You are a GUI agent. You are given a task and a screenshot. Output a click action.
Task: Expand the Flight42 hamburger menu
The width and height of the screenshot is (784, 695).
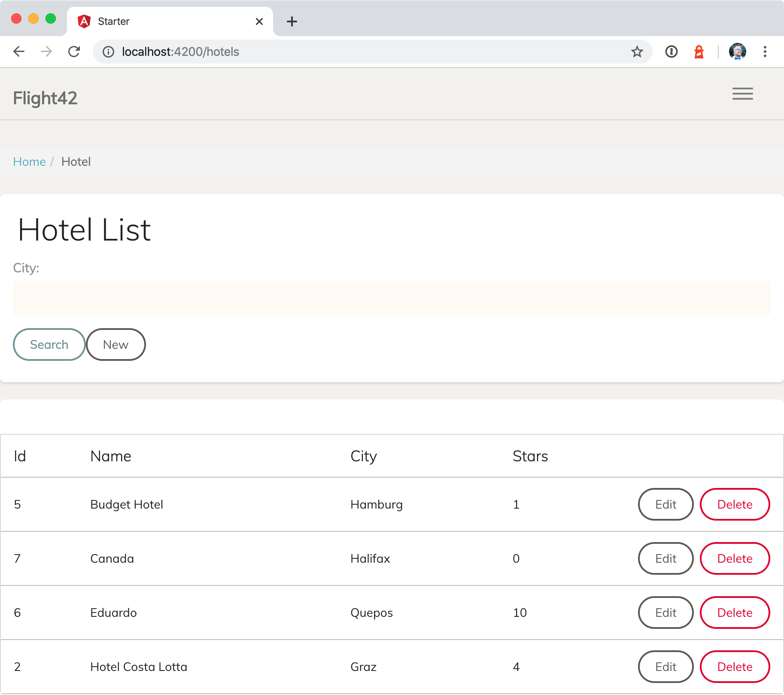pyautogui.click(x=742, y=94)
